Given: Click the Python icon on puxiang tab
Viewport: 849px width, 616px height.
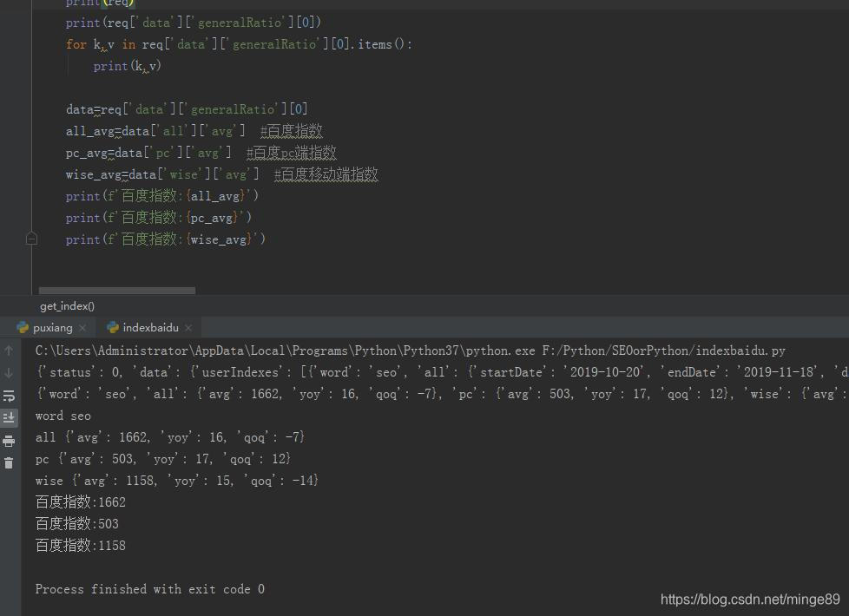Looking at the screenshot, I should point(23,327).
